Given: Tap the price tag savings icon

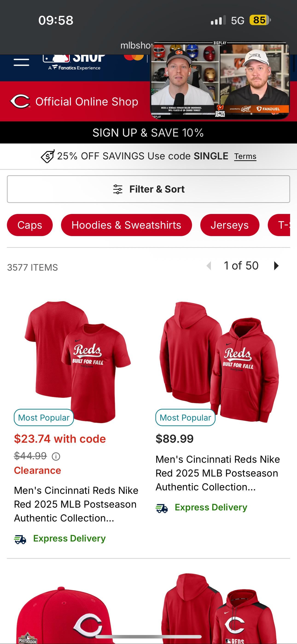Looking at the screenshot, I should point(47,156).
